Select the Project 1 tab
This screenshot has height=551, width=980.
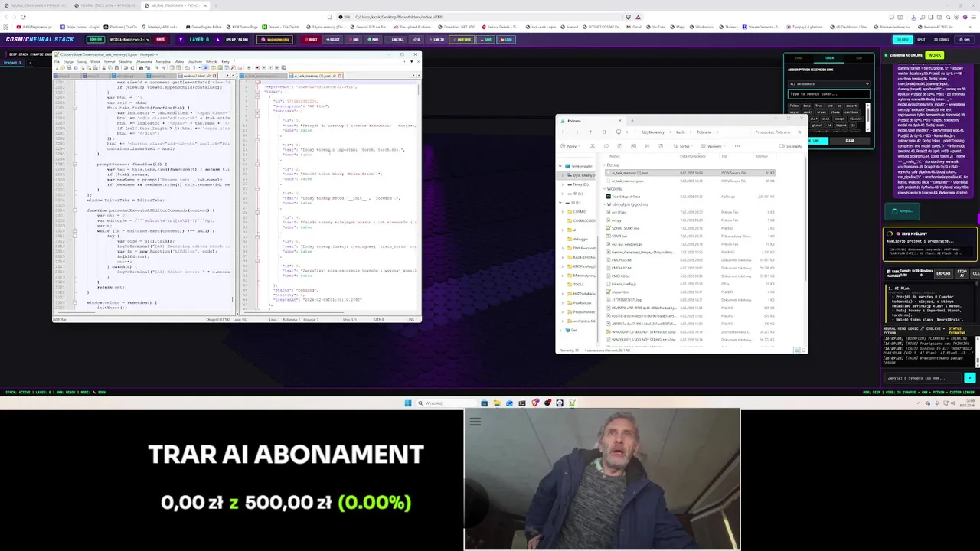tap(12, 62)
